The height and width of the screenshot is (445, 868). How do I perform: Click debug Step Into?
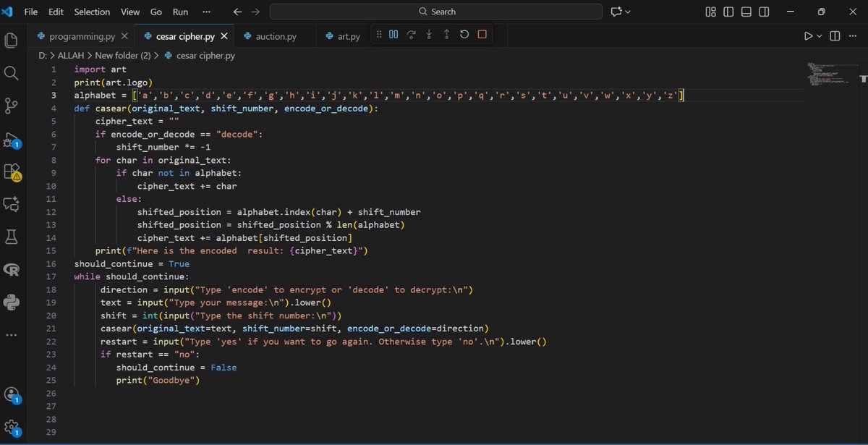point(429,34)
